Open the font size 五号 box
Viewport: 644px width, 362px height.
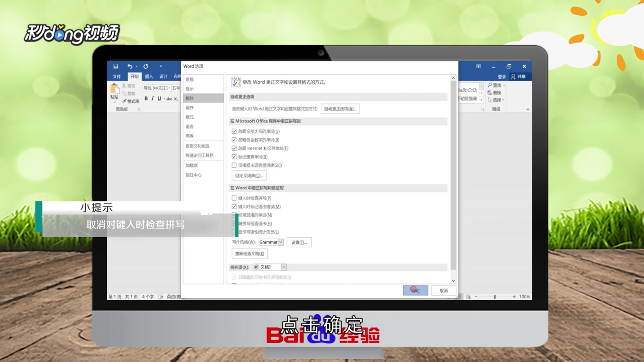pos(176,88)
